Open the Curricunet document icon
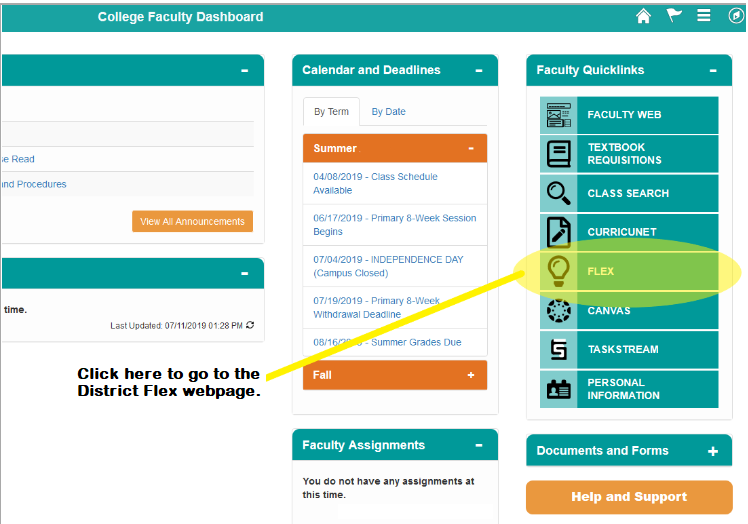This screenshot has width=748, height=524. [x=558, y=232]
